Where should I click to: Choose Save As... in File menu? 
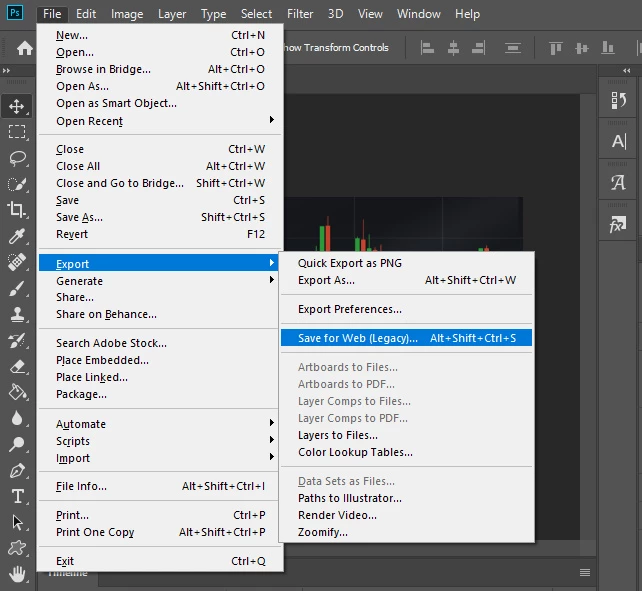point(160,217)
